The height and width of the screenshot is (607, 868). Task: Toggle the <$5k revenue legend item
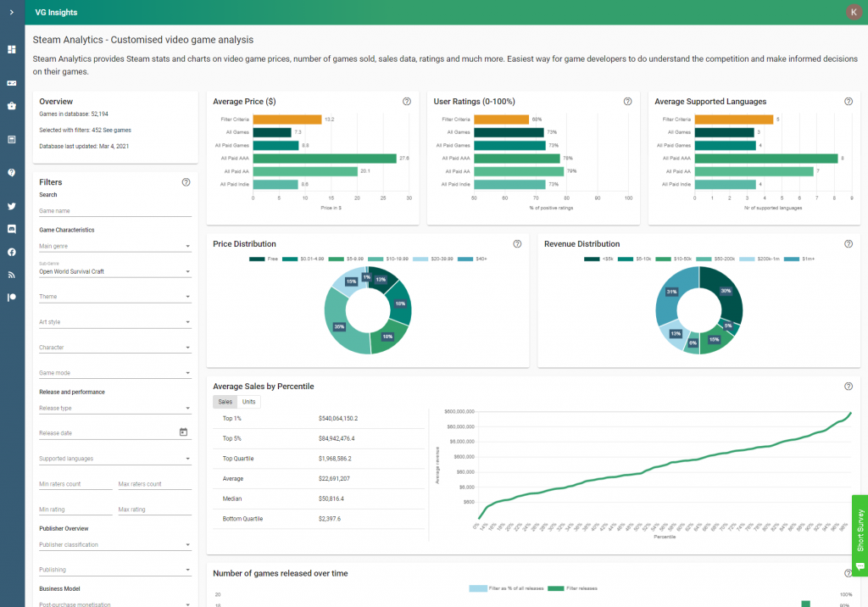(x=599, y=259)
